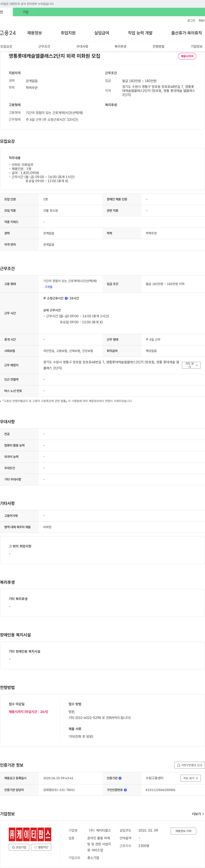Click the 모집요강 section heading

coord(7,142)
